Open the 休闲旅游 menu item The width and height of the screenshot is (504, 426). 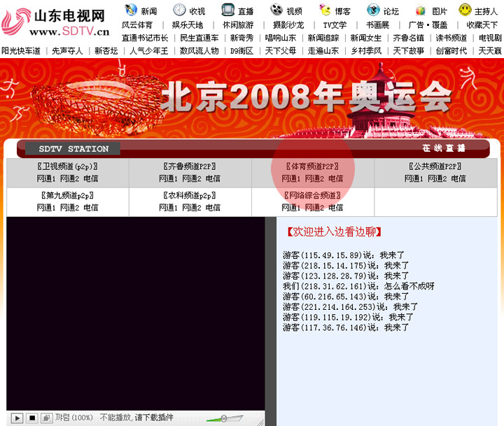[x=238, y=25]
